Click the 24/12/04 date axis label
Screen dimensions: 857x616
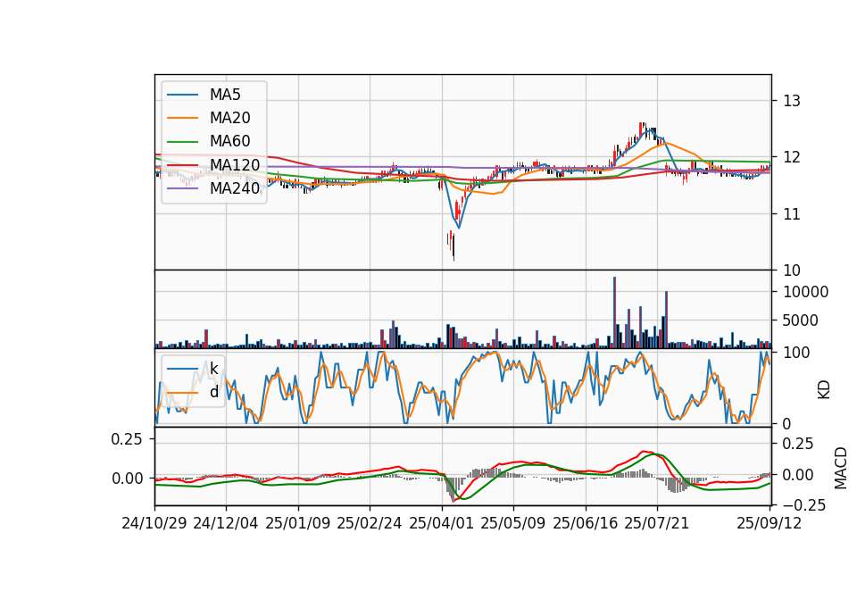[x=226, y=523]
